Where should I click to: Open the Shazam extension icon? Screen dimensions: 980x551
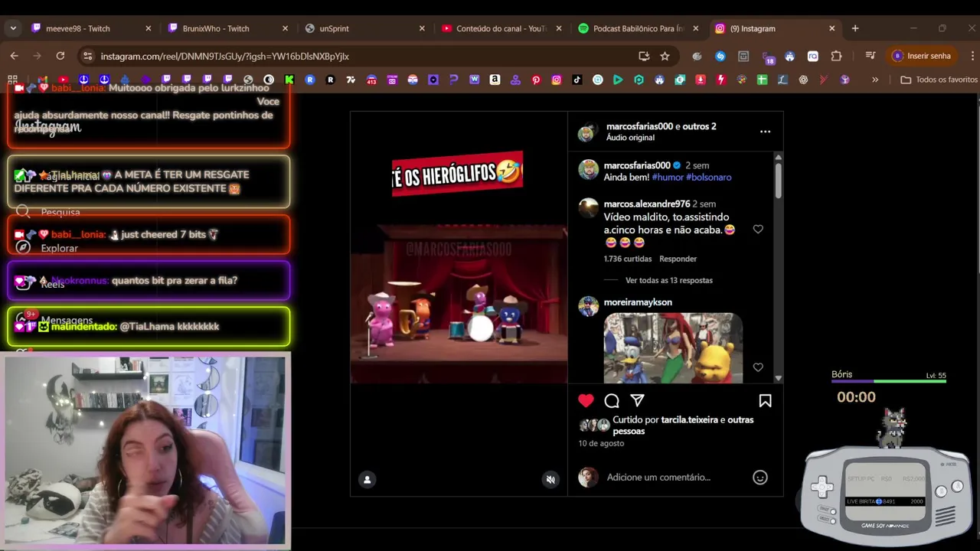click(x=720, y=56)
